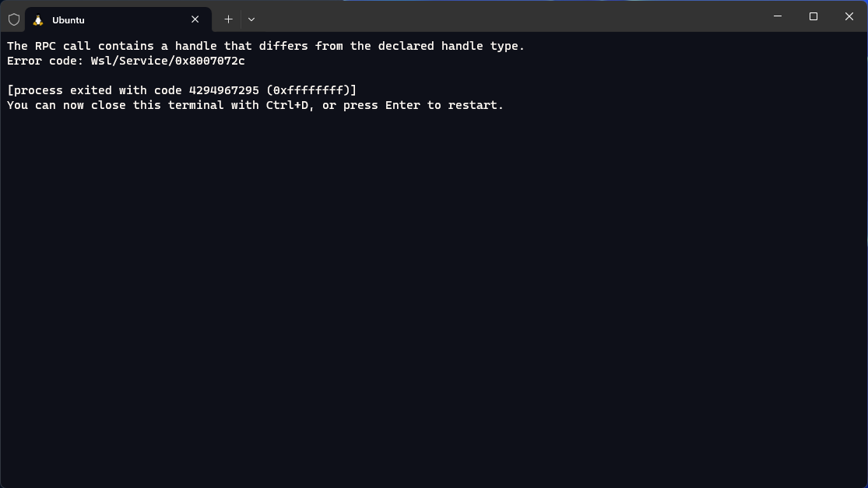Click the shield icon in the title bar

coord(12,19)
